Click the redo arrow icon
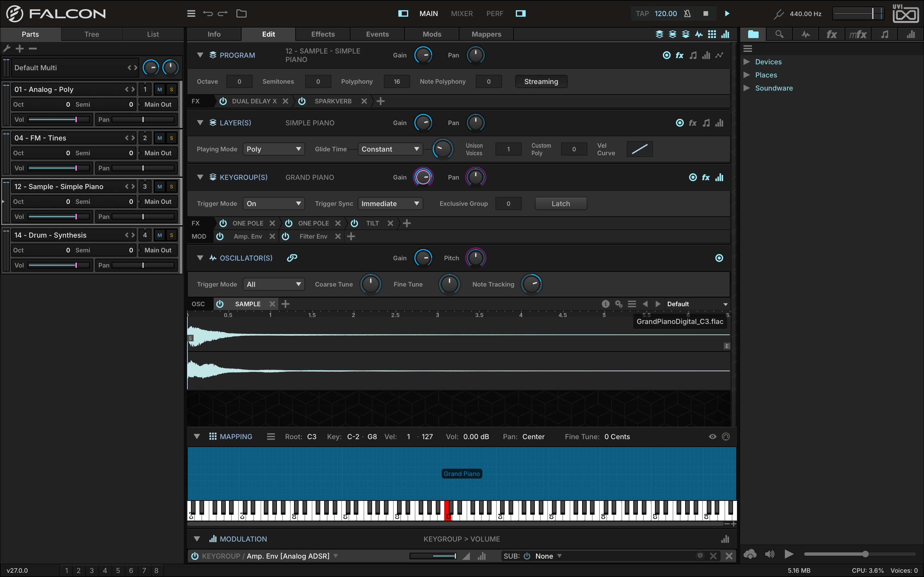Viewport: 924px width, 577px height. [x=223, y=14]
